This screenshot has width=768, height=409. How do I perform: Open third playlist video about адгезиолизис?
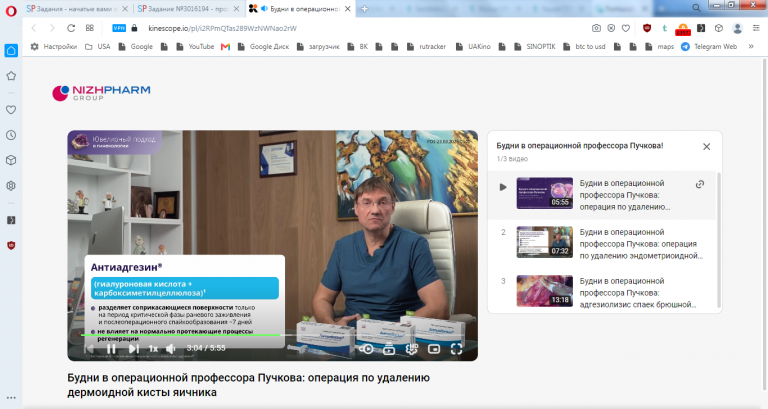tap(606, 292)
